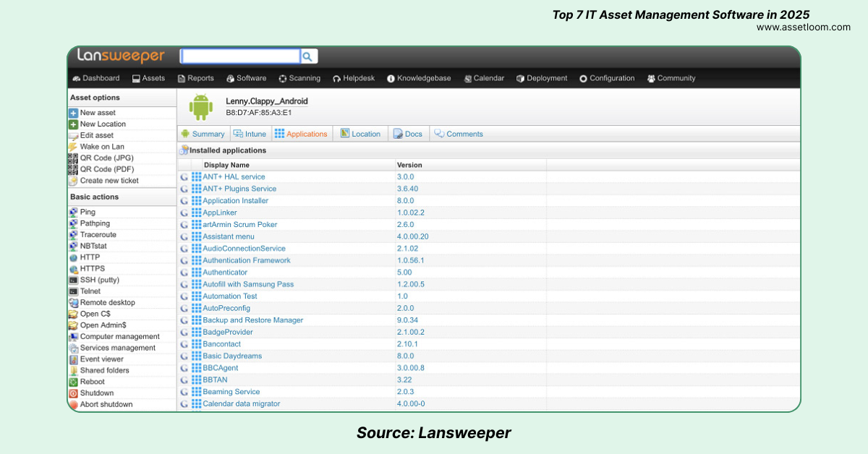Click the Computer management icon
868x454 pixels.
click(73, 337)
